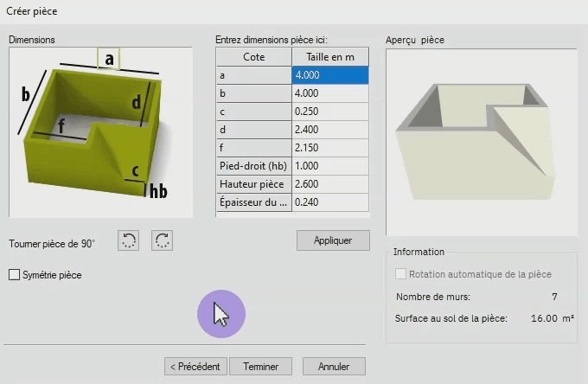This screenshot has height=384, width=588.
Task: Click the Appliquer button
Action: [333, 240]
